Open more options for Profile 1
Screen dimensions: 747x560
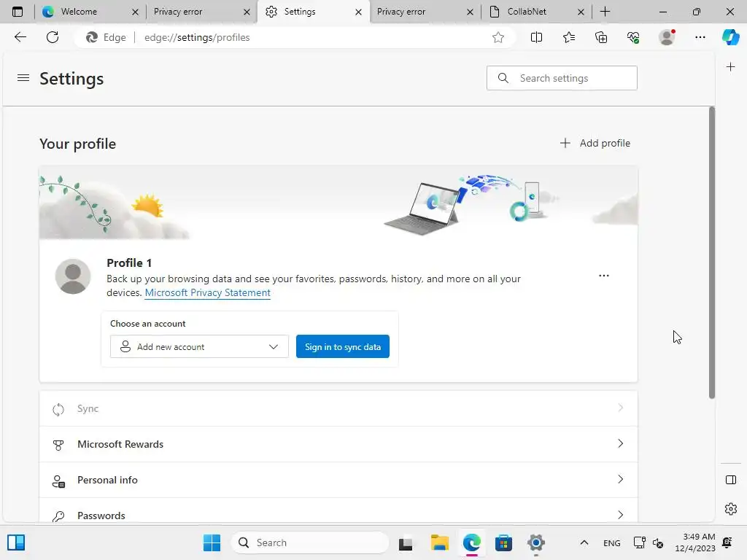click(603, 276)
